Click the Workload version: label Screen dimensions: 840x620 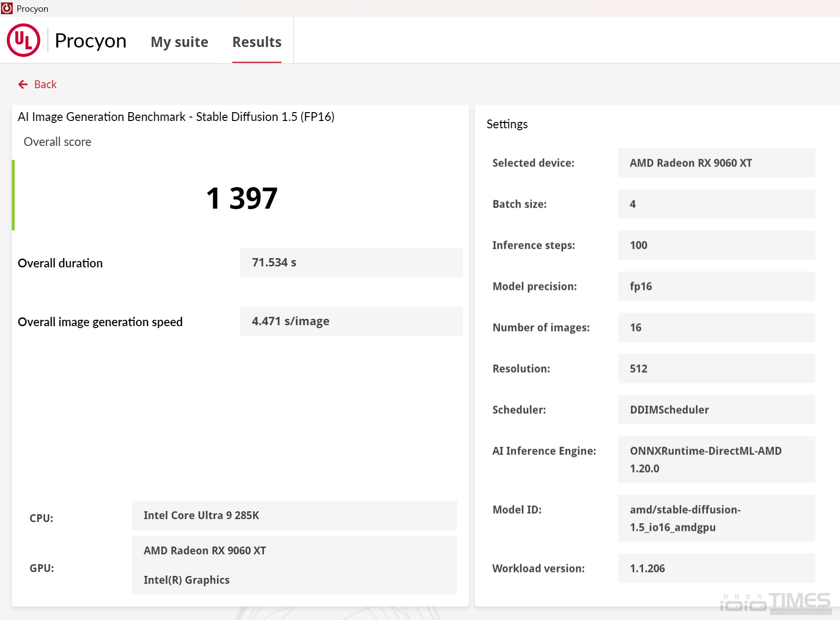(x=539, y=569)
